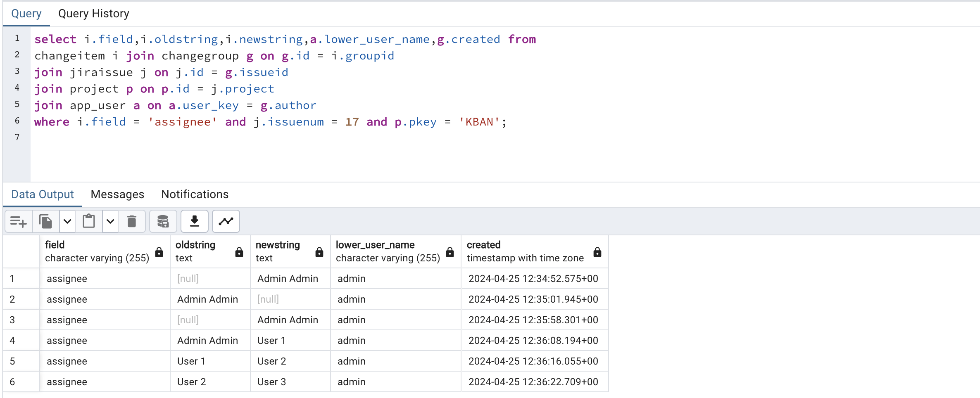Add a new row to the results grid
This screenshot has height=398, width=980.
coord(18,221)
